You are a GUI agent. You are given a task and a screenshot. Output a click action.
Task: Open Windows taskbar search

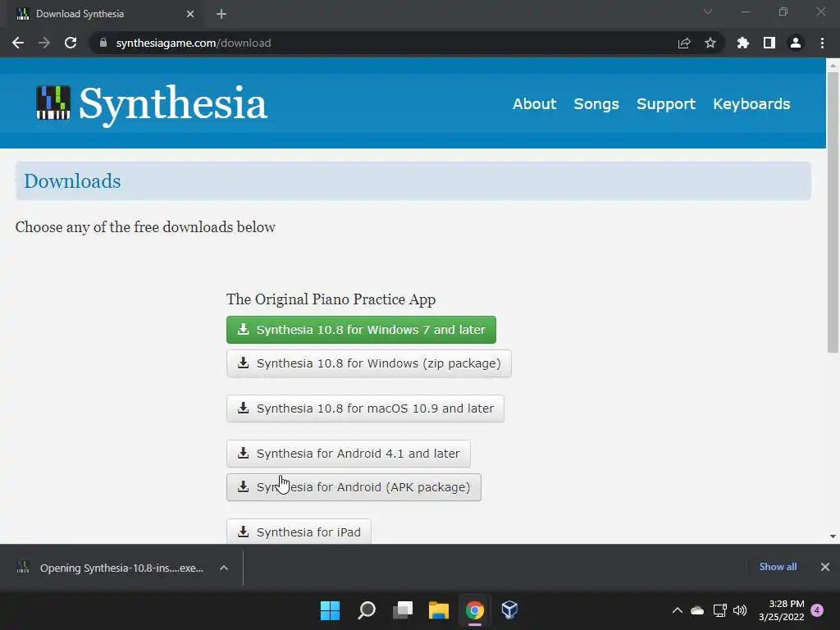coord(367,610)
